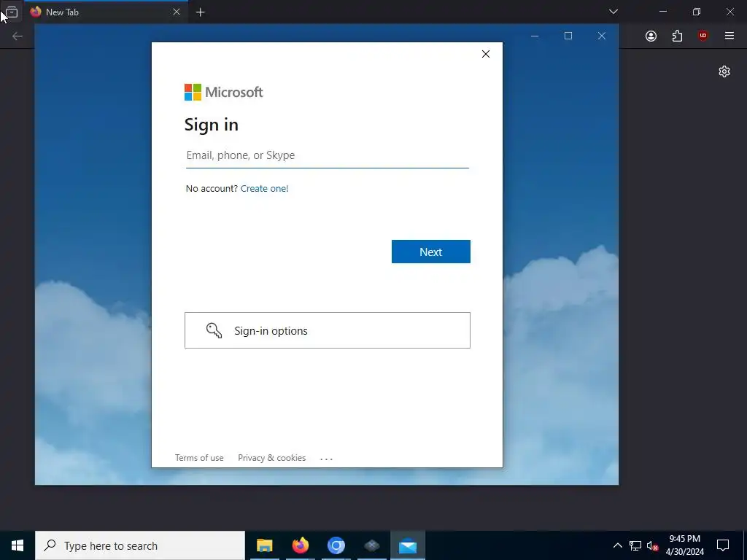Viewport: 747px width, 560px height.
Task: Click the uBlock Origin shield icon
Action: 703,36
